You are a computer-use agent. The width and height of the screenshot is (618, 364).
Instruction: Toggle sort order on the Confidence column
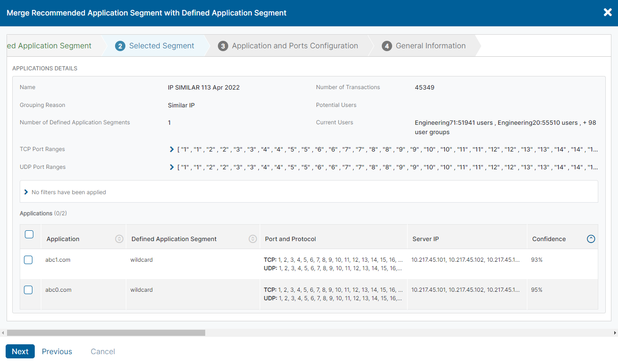point(591,239)
